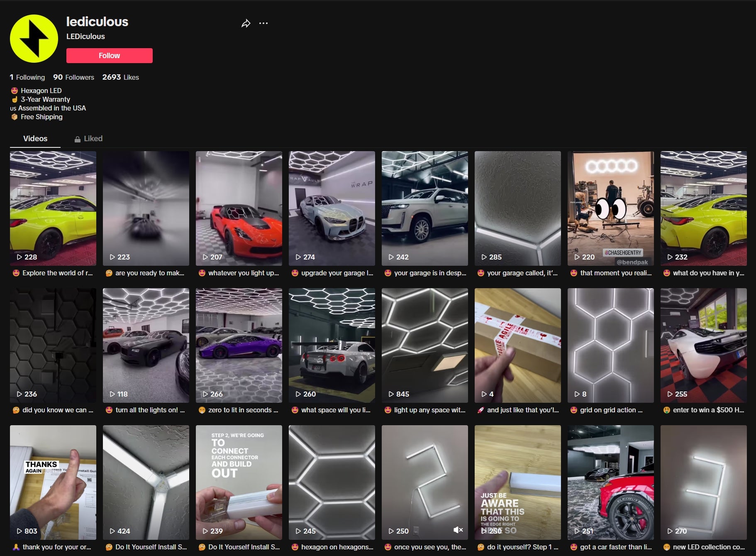Image resolution: width=756 pixels, height=556 pixels.
Task: Click the play icon showing 4 views
Action: click(484, 394)
